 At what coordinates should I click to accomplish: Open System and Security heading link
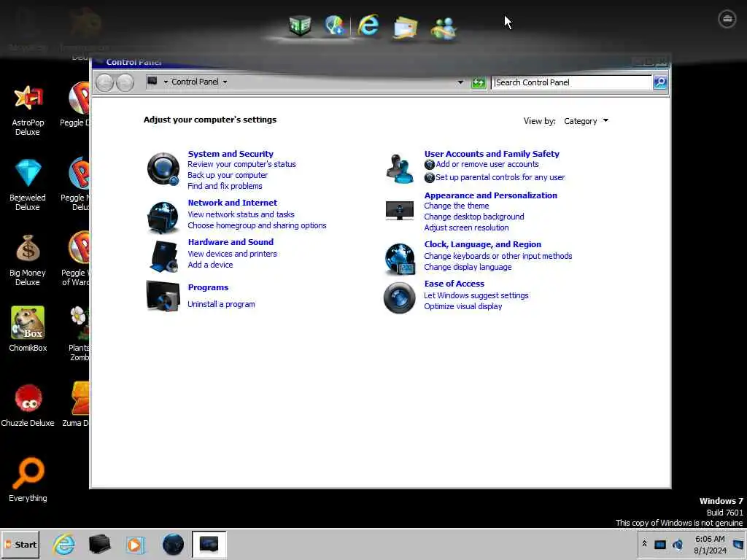[231, 154]
